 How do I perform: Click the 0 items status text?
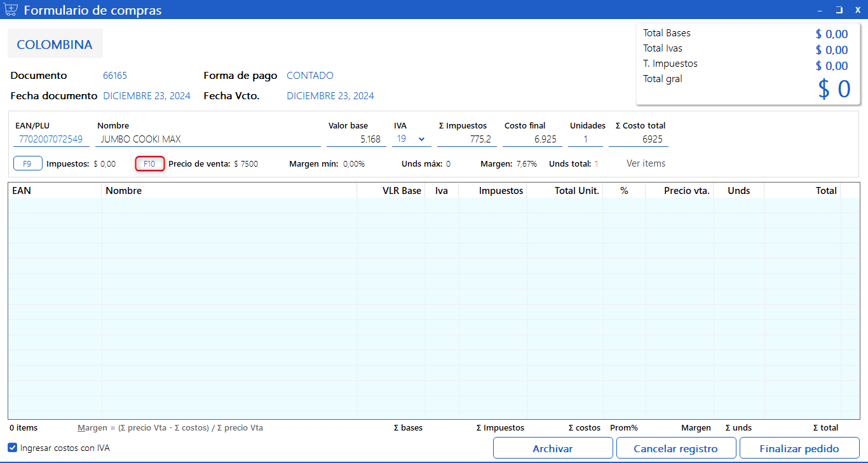point(24,428)
